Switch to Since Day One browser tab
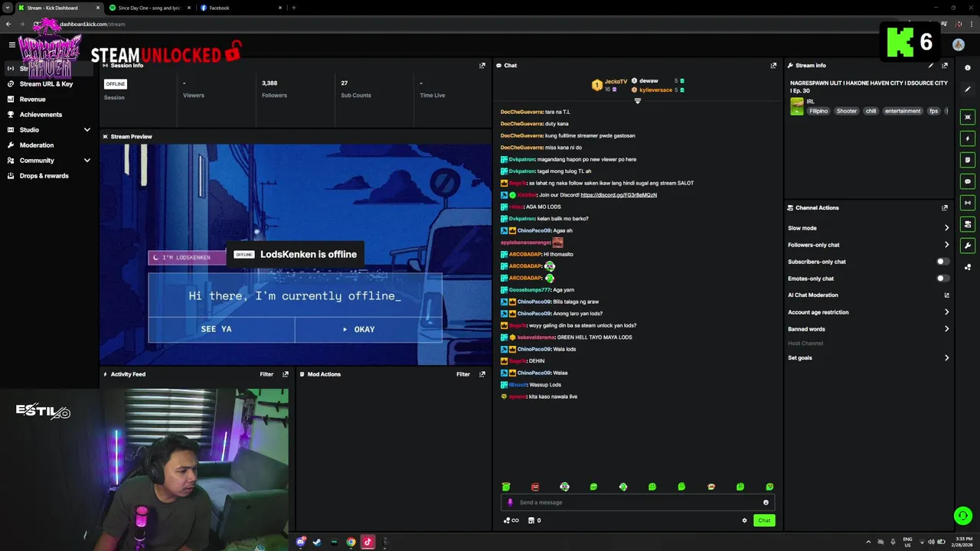 tap(149, 8)
